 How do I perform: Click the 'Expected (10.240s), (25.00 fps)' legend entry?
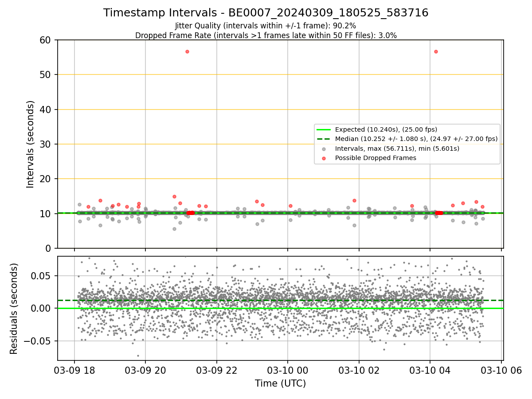click(386, 129)
